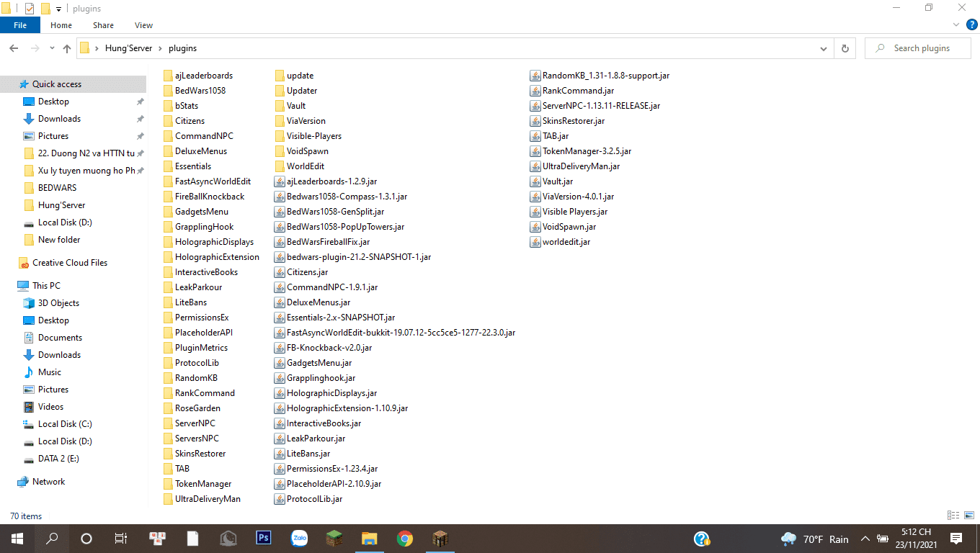The width and height of the screenshot is (980, 553).
Task: Click the Properties quick access toolbar button
Action: click(x=30, y=9)
